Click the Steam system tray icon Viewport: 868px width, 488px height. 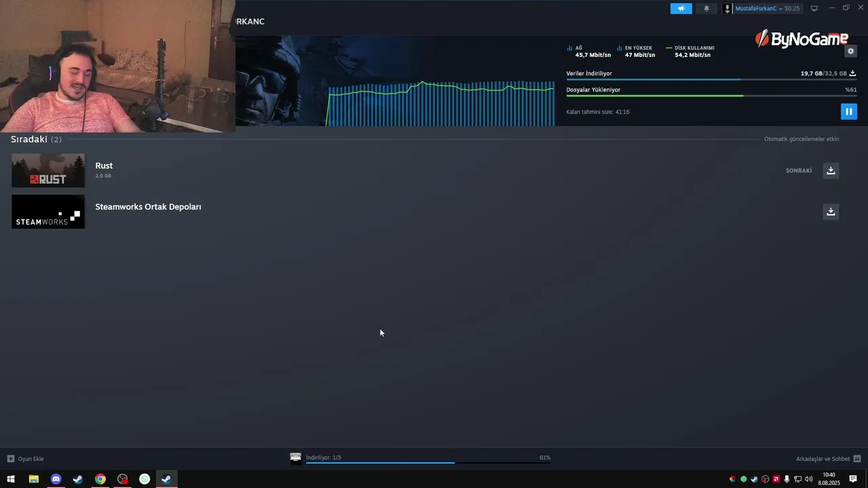coord(754,479)
